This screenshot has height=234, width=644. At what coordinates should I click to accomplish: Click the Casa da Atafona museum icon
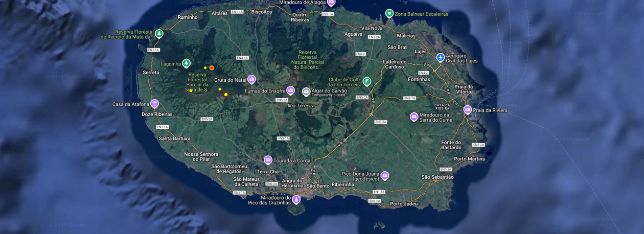click(x=154, y=104)
